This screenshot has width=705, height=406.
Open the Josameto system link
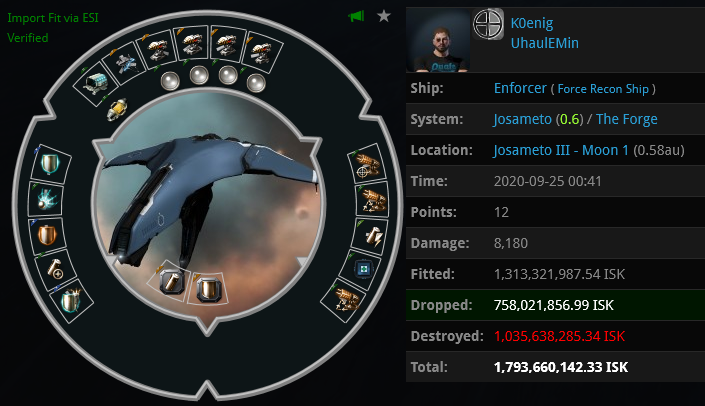[x=522, y=119]
